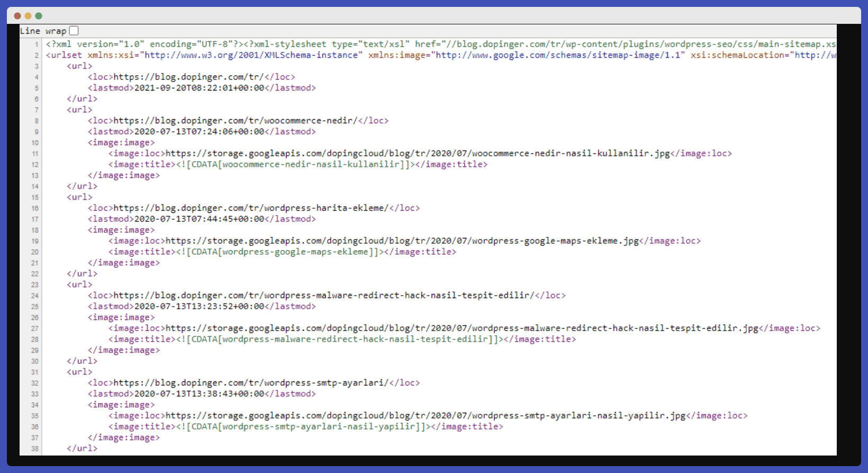This screenshot has width=868, height=473.
Task: Click image:loc wordpress-malware-redirect-hack-nasil-tespit-edilir.jpg line
Action: 464,328
